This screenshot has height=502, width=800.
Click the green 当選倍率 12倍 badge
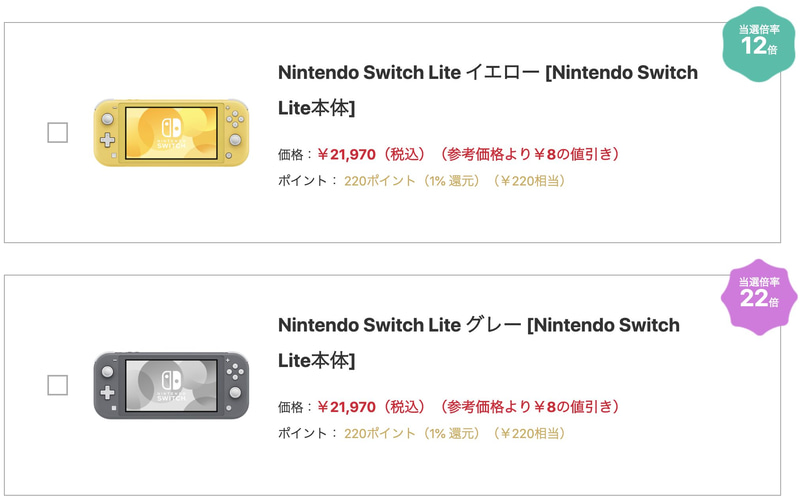[758, 41]
